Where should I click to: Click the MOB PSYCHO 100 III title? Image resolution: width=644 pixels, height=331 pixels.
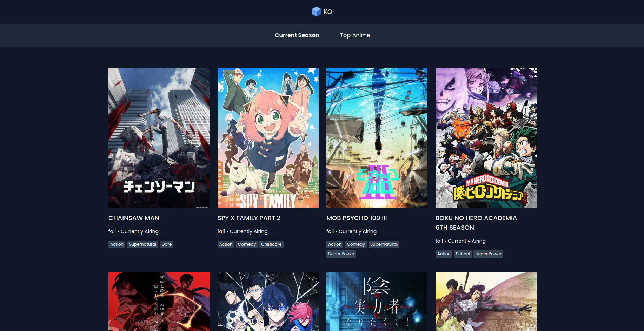(357, 218)
